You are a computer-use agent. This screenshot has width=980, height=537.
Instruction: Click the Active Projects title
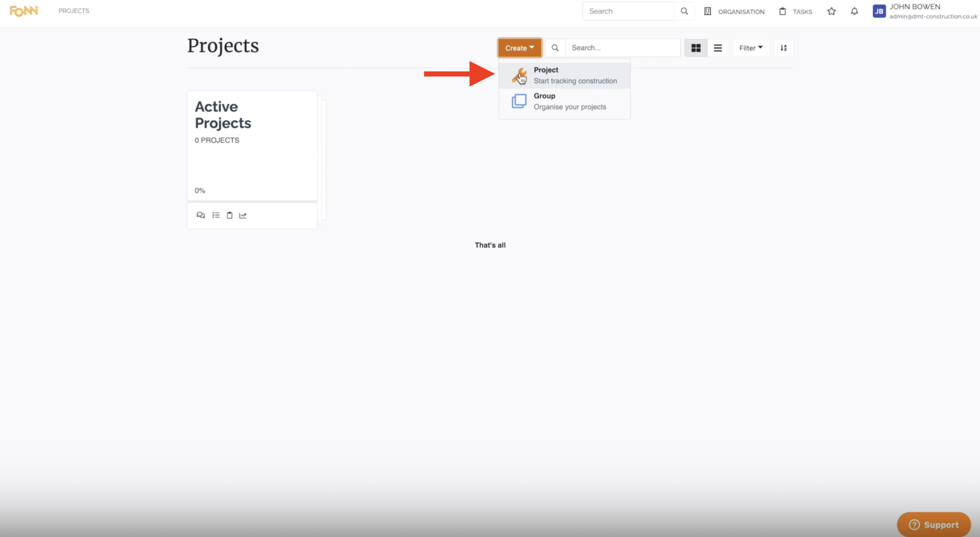point(223,115)
